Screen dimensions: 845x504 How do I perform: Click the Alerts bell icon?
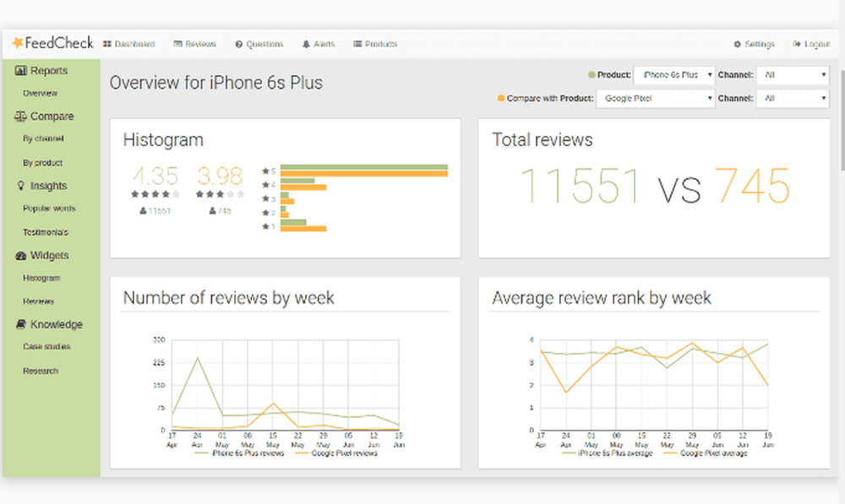coord(306,44)
